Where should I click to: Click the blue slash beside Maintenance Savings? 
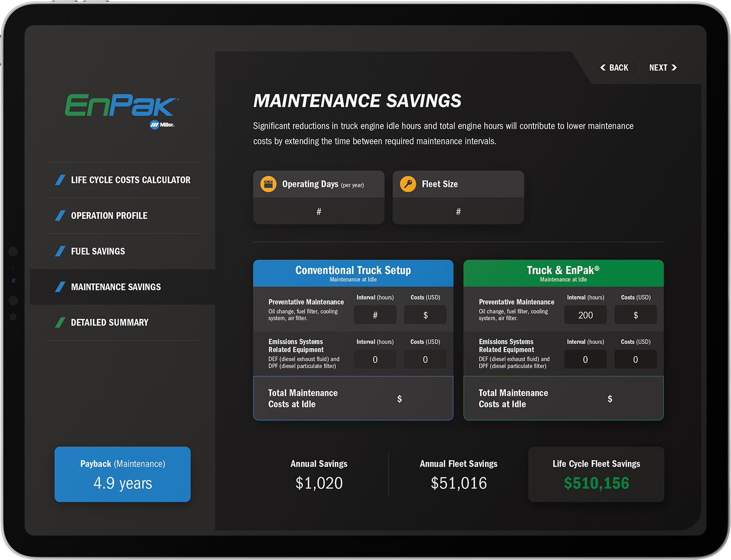[x=60, y=287]
